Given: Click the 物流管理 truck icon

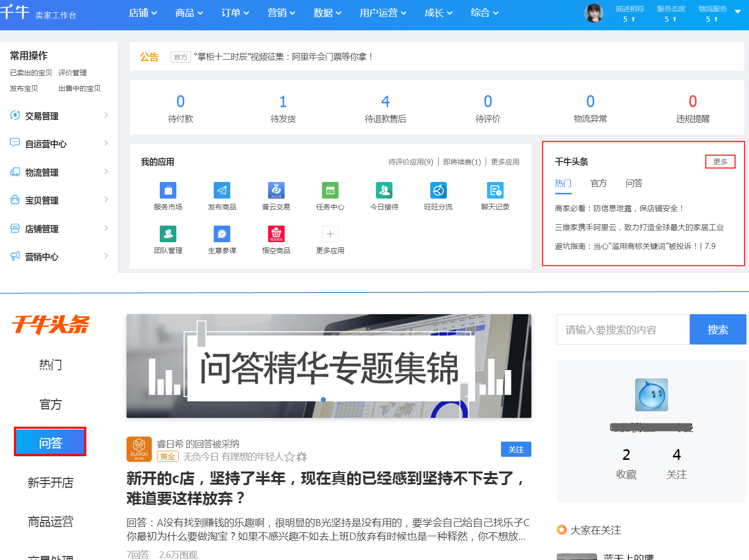Looking at the screenshot, I should pyautogui.click(x=15, y=172).
